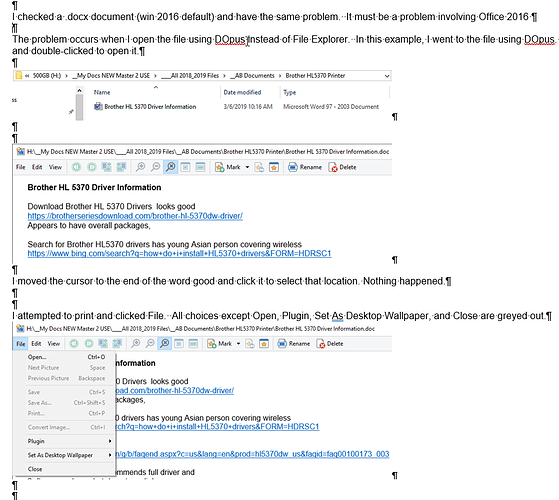Screen dimensions: 559x500
Task: Click Mark icon in viewer without open menu
Action: tap(219, 167)
